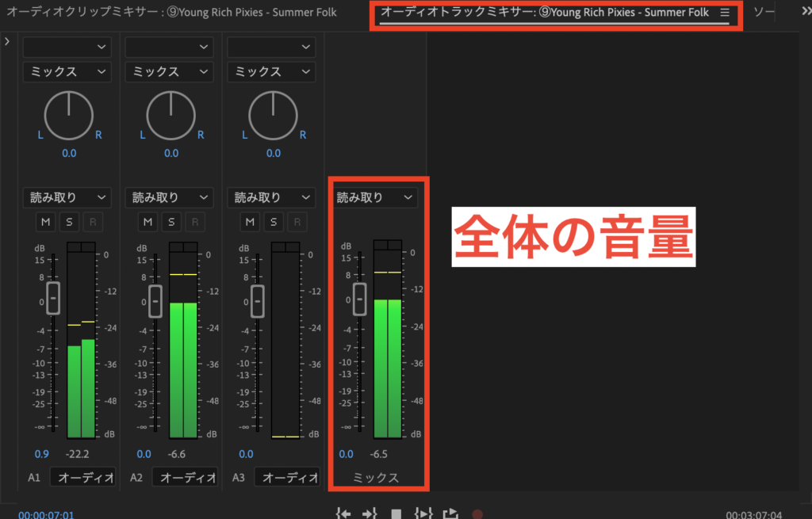Screen dimensions: 812x519
Task: Open the input selection dropdown above track A2
Action: coord(169,46)
